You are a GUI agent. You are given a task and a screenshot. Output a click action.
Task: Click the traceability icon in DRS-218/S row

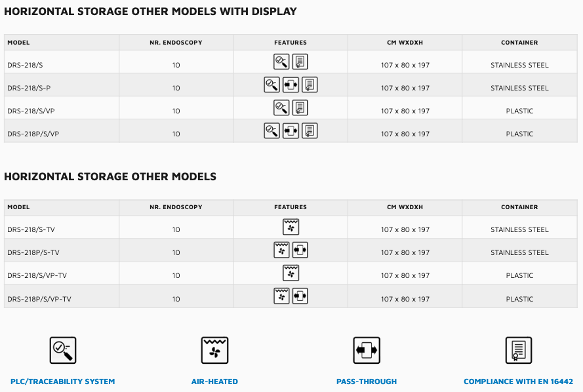click(x=281, y=62)
